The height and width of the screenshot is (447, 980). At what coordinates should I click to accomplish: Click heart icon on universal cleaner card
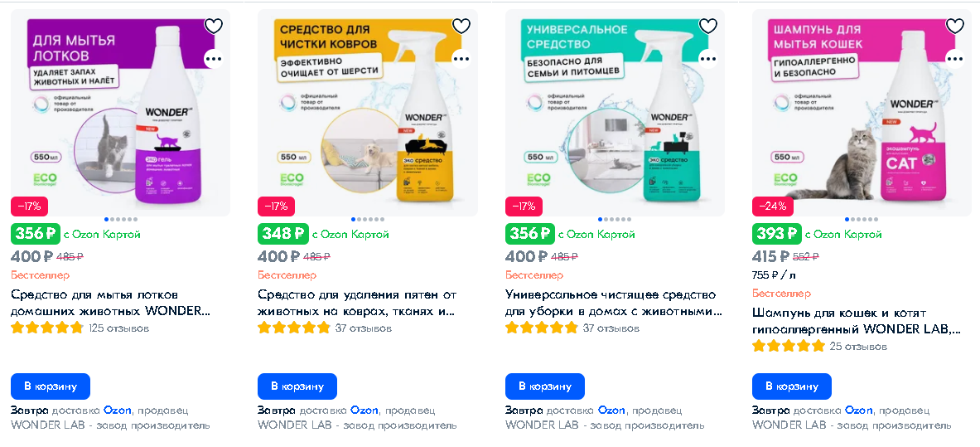(x=708, y=27)
